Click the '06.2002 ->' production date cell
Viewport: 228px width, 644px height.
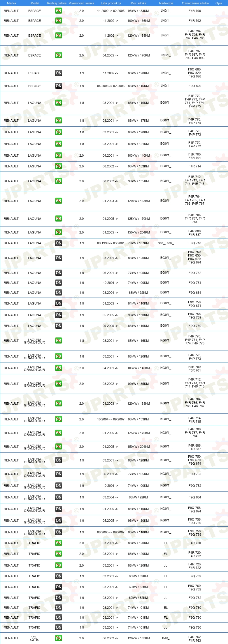coord(110,638)
